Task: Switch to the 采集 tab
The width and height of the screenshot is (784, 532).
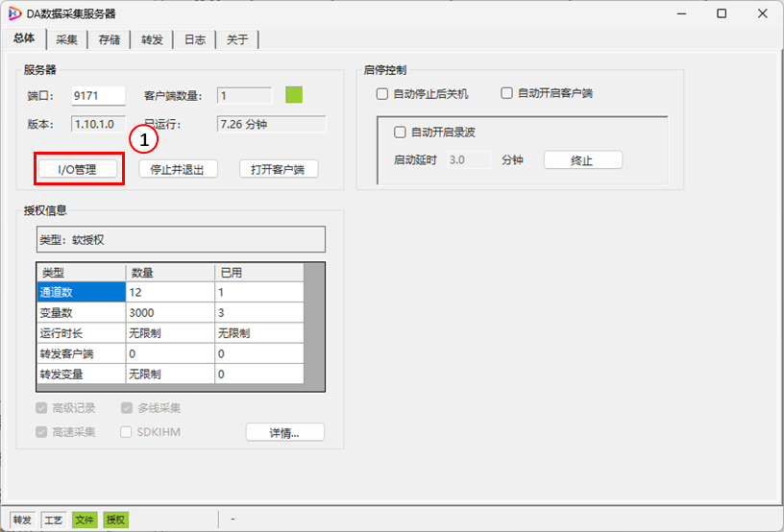Action: pos(66,39)
